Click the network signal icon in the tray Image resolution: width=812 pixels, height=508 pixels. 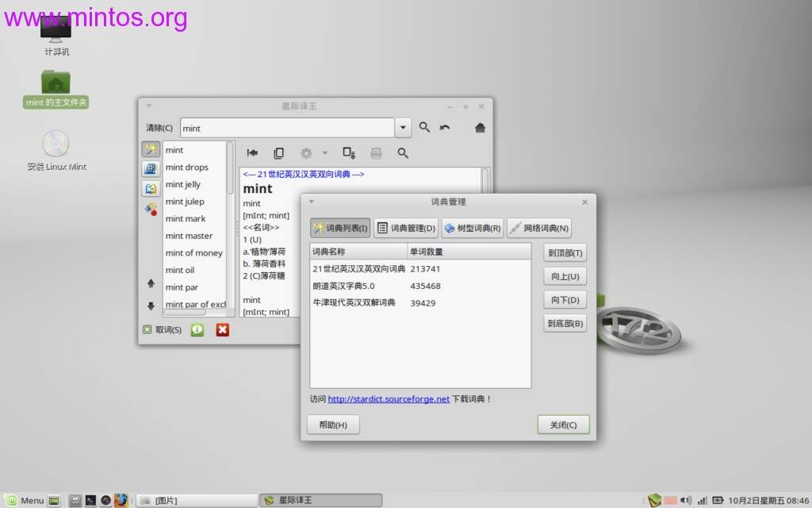(703, 500)
